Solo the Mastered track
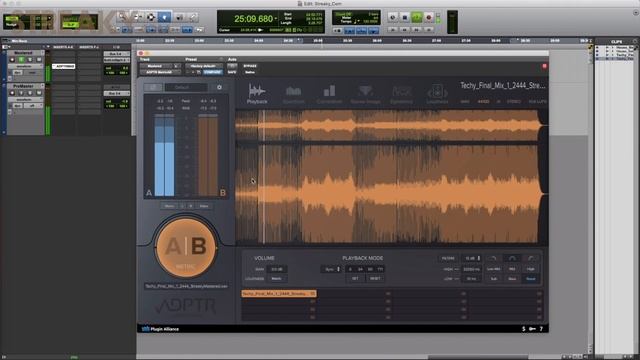Viewport: 640px width, 360px height. [x=30, y=60]
